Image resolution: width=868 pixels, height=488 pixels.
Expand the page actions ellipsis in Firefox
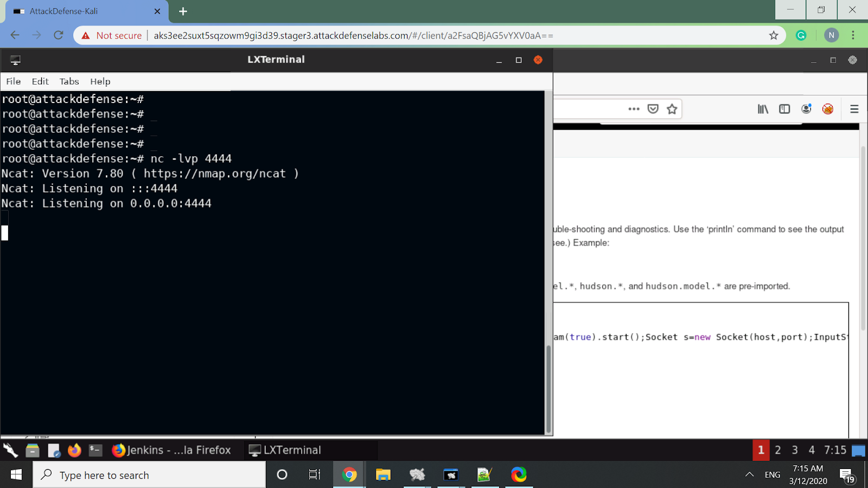pos(634,108)
